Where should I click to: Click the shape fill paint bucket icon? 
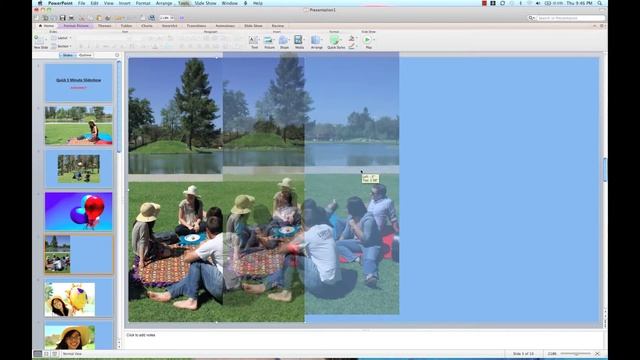click(x=351, y=38)
